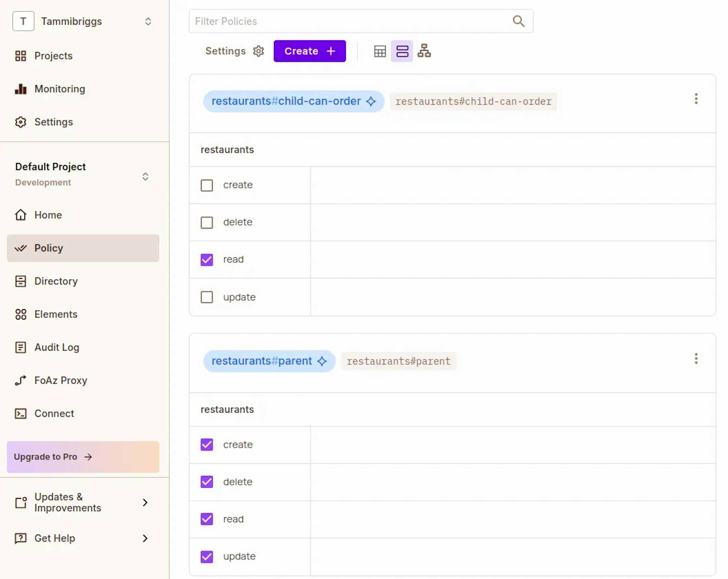Click the search magnifier icon in Filter Policies
The width and height of the screenshot is (728, 579).
(518, 21)
